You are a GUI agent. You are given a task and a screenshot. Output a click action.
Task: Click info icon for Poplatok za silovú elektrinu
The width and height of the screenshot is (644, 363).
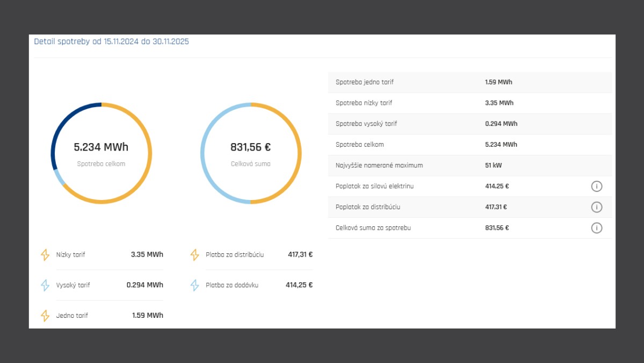tap(596, 187)
